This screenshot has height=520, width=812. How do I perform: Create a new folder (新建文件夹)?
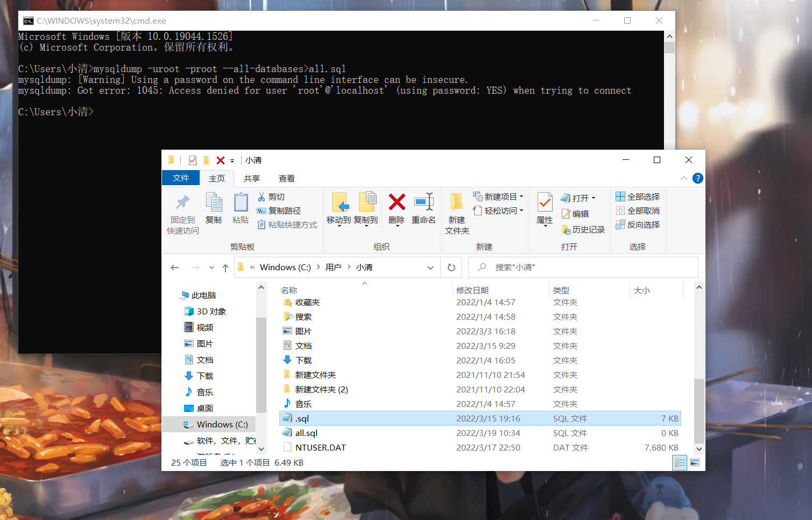457,214
